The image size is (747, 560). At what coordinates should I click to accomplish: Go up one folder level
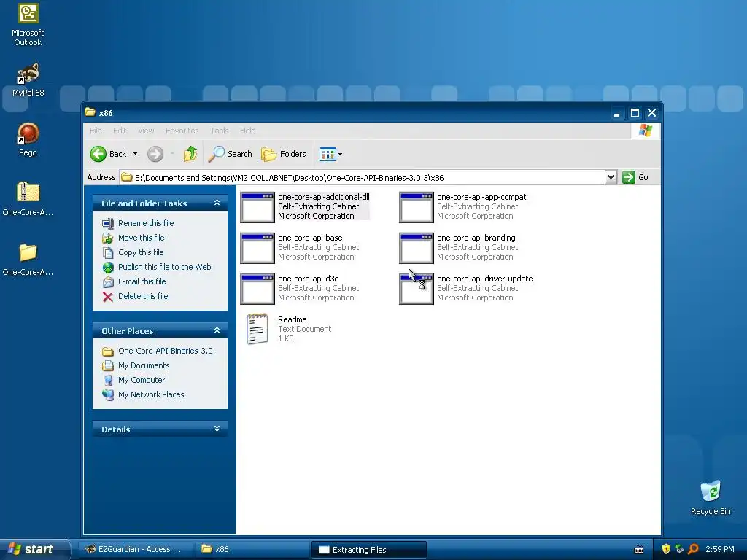click(190, 154)
